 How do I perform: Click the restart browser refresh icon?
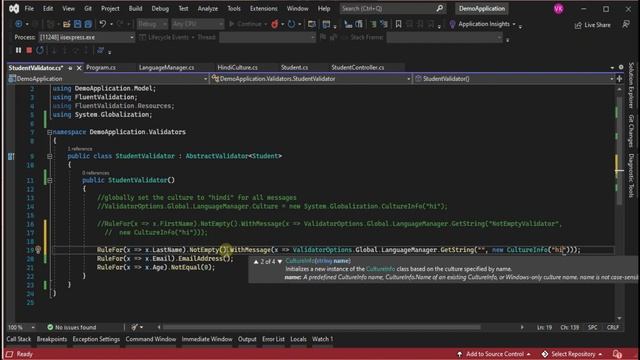tap(291, 24)
